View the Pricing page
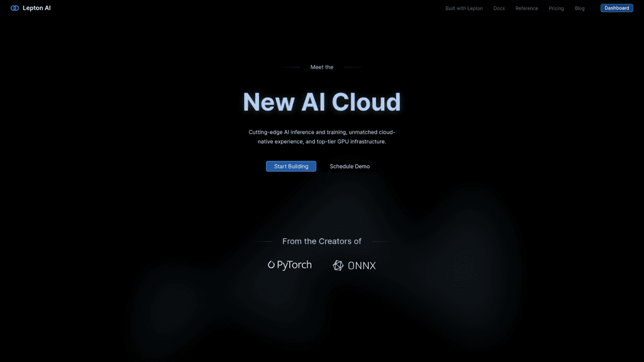The width and height of the screenshot is (644, 362). (556, 8)
